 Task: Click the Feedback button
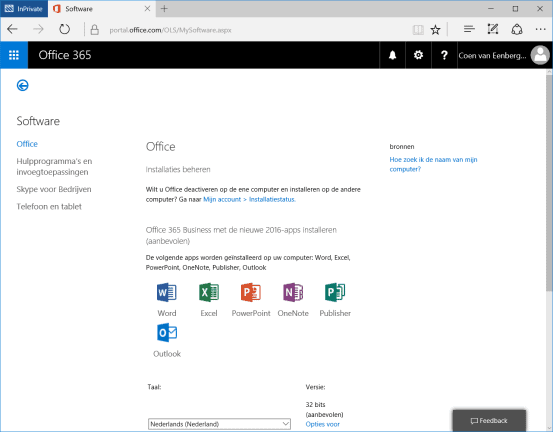click(489, 420)
